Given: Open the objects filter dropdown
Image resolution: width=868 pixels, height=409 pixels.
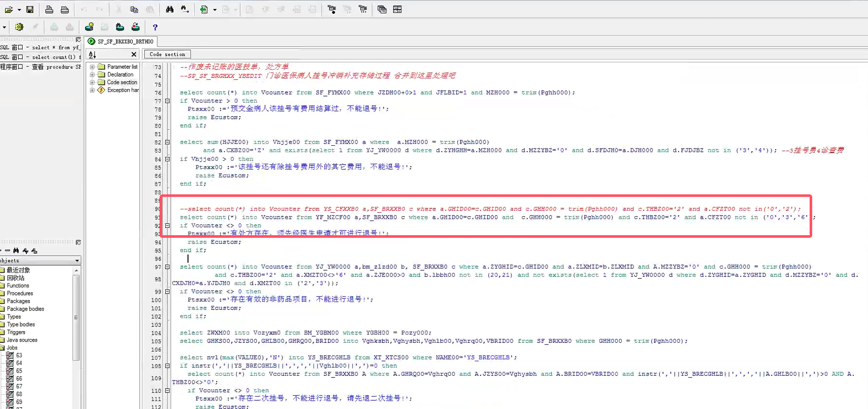Looking at the screenshot, I should [77, 261].
